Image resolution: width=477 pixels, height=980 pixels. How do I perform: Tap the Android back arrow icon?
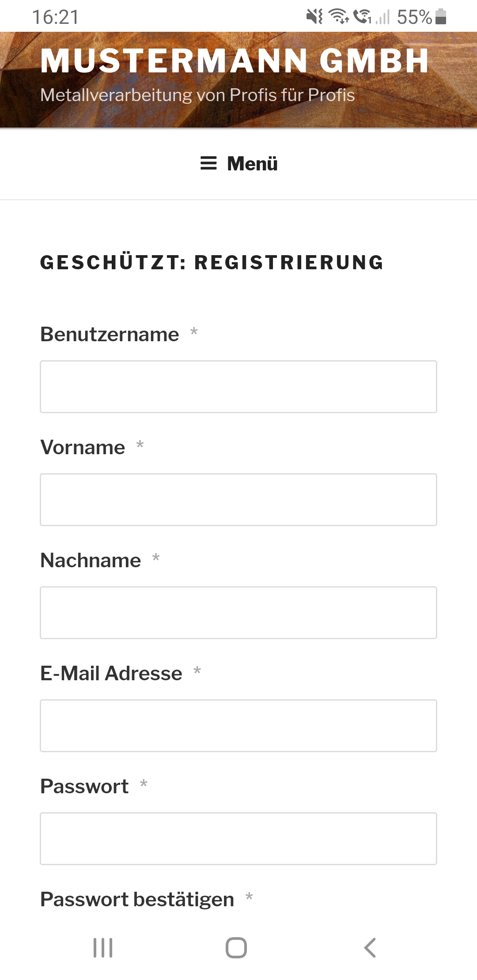point(370,948)
